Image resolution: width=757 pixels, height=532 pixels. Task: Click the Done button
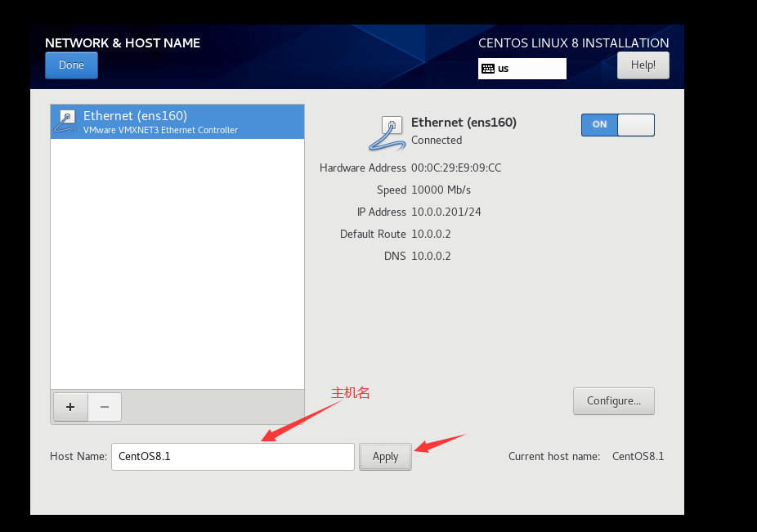pos(71,65)
